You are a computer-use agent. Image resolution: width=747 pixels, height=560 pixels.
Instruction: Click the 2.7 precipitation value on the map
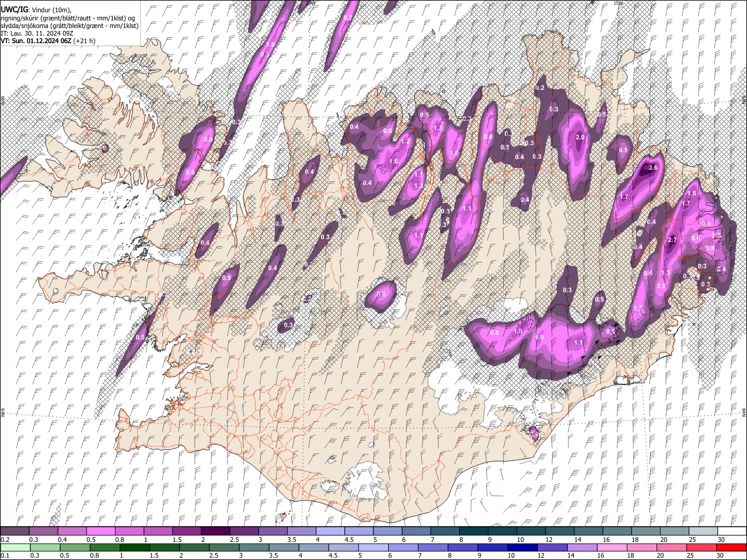point(672,240)
